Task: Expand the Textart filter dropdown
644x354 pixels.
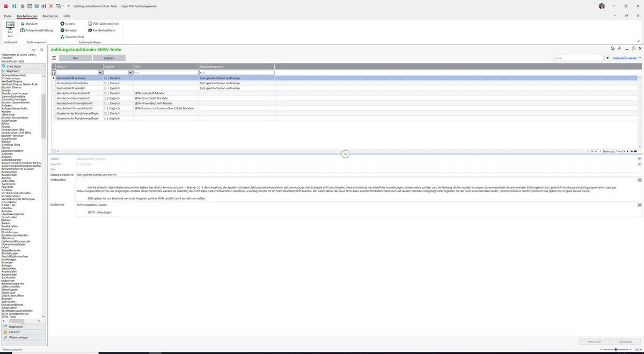Action: (100, 72)
